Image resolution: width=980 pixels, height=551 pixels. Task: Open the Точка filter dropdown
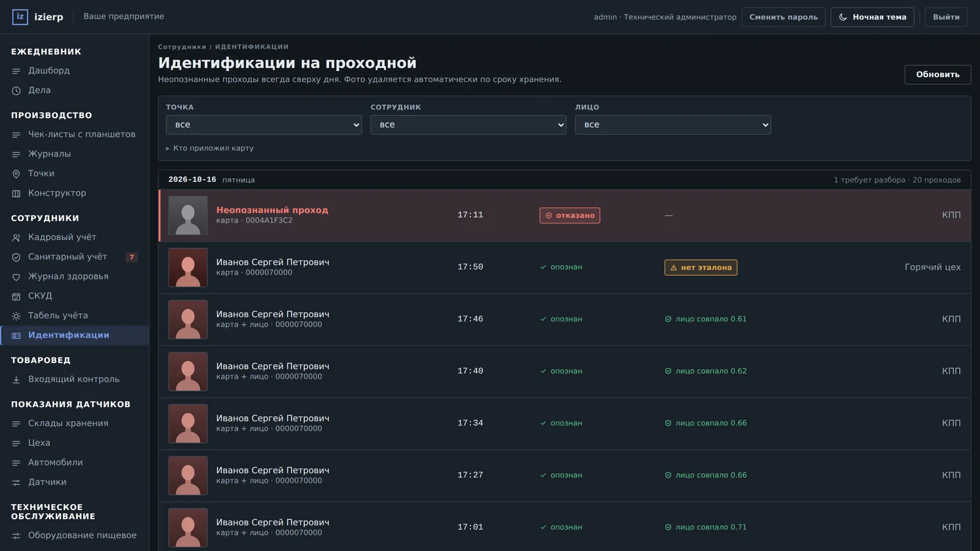[x=264, y=125]
